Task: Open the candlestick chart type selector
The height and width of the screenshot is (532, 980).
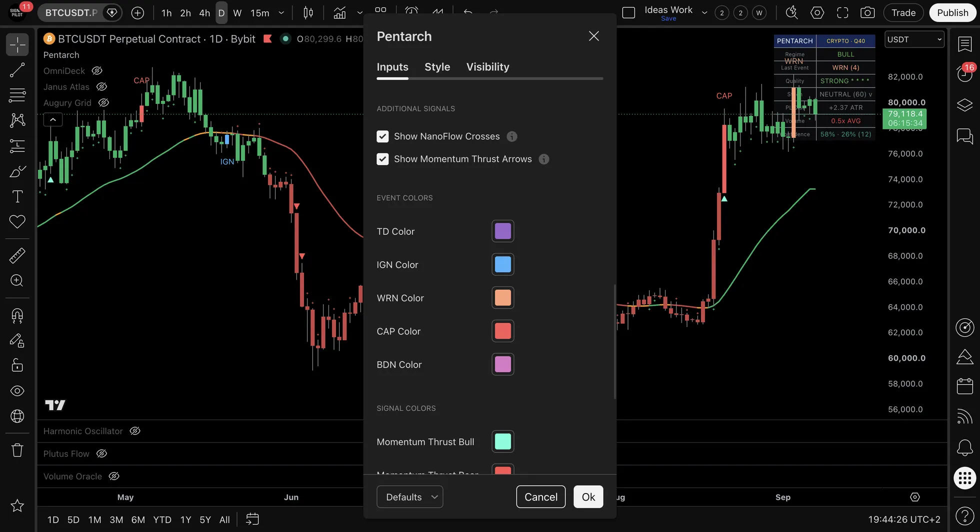Action: [x=308, y=12]
